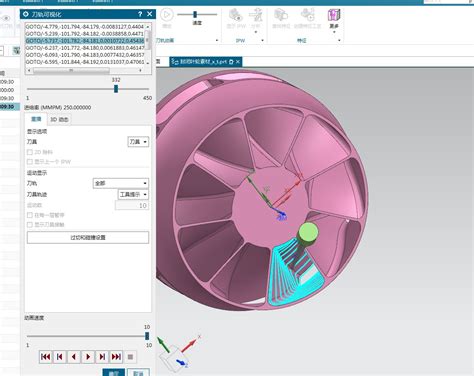Toggle the 2D material checkbox
The height and width of the screenshot is (376, 474).
point(30,152)
